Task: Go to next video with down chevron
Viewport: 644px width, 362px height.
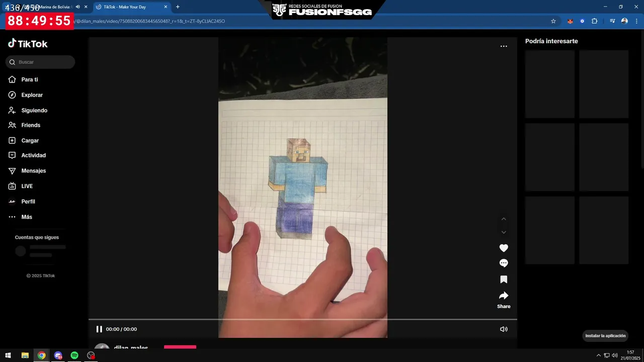Action: pos(504,232)
